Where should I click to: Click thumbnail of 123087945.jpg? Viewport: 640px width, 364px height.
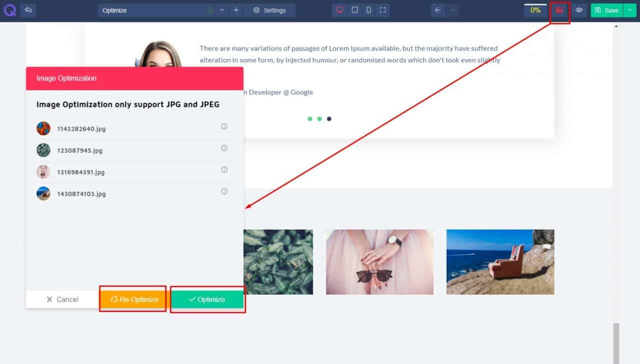43,150
